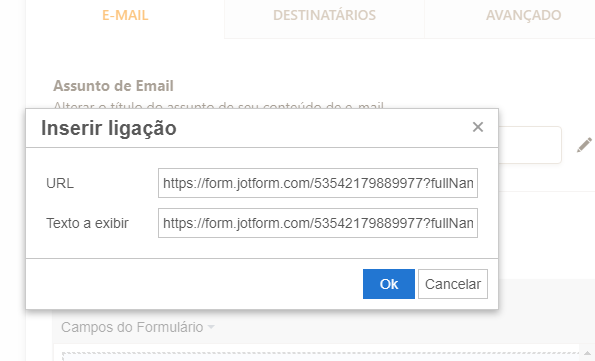
Task: Close the Inserir ligação dialog
Action: click(x=478, y=127)
